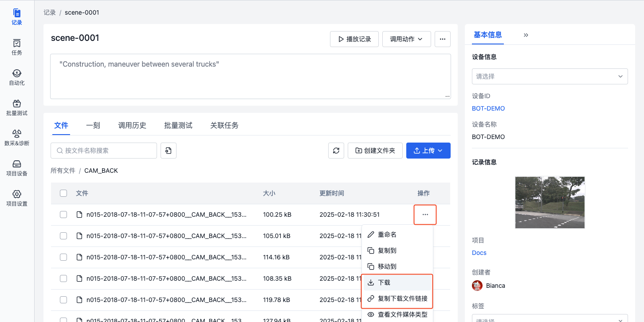Image resolution: width=644 pixels, height=322 pixels.
Task: Open 项目设置 gear in sidebar
Action: tap(17, 198)
